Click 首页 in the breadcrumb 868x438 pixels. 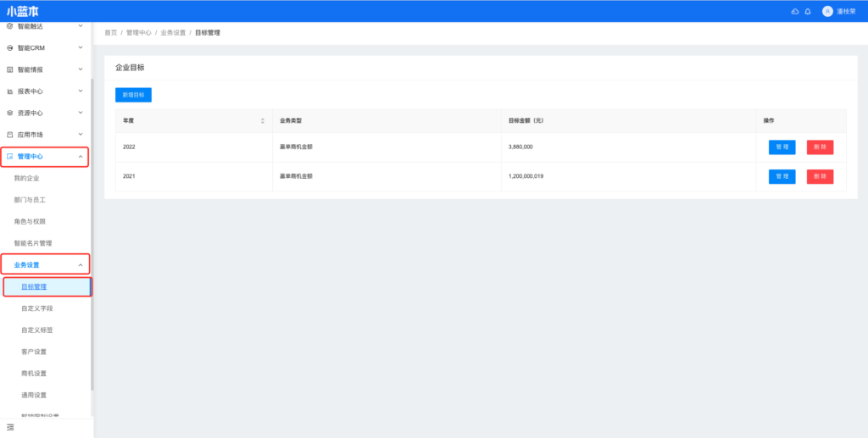coord(110,32)
